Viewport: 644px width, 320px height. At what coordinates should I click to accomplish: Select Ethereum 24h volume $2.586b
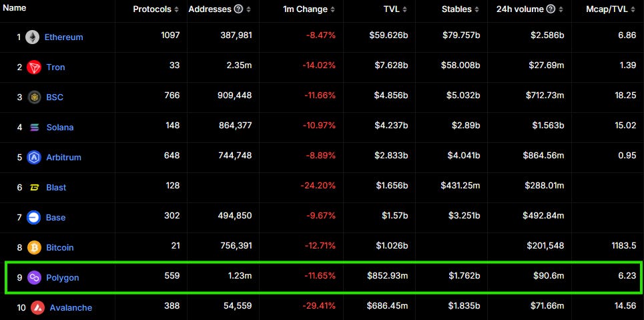[x=547, y=35]
